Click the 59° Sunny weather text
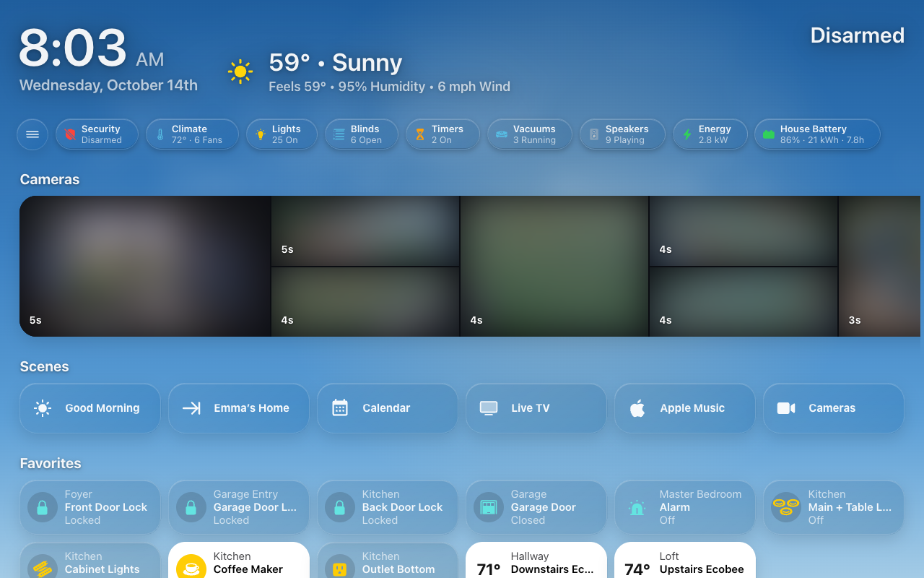The width and height of the screenshot is (924, 578). (x=336, y=63)
